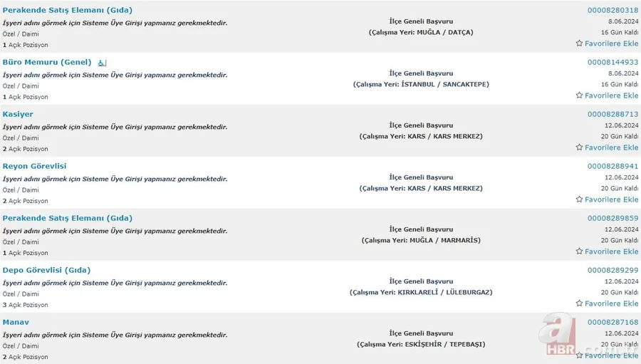641x364 pixels.
Task: Open the Perakende Satış Elemanı listing in Marmaris
Action: pyautogui.click(x=68, y=218)
